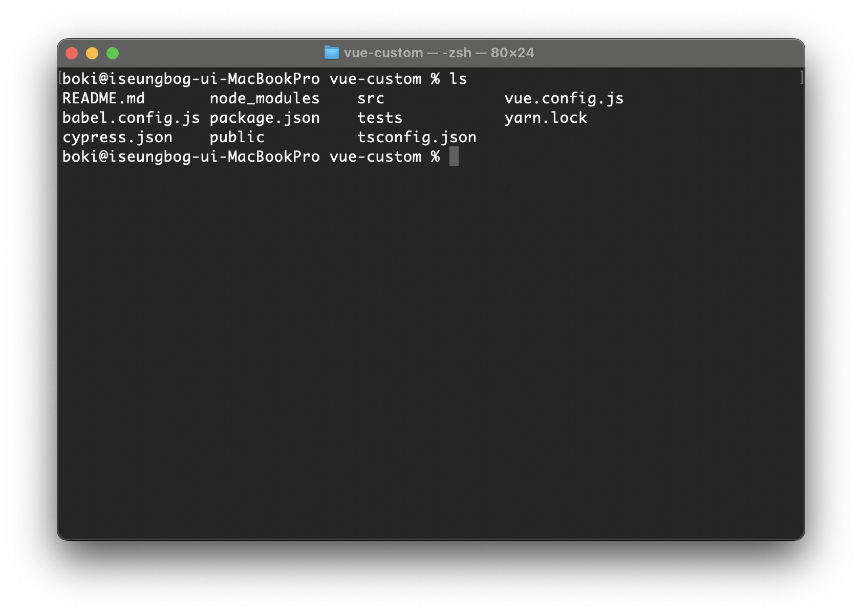Click the green zoom window button

(113, 53)
